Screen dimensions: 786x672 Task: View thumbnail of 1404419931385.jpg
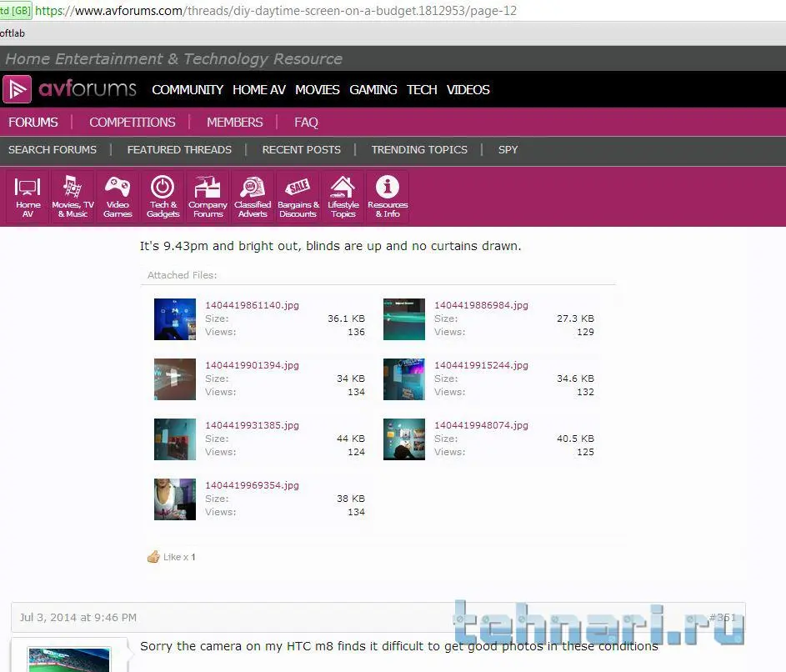[175, 439]
